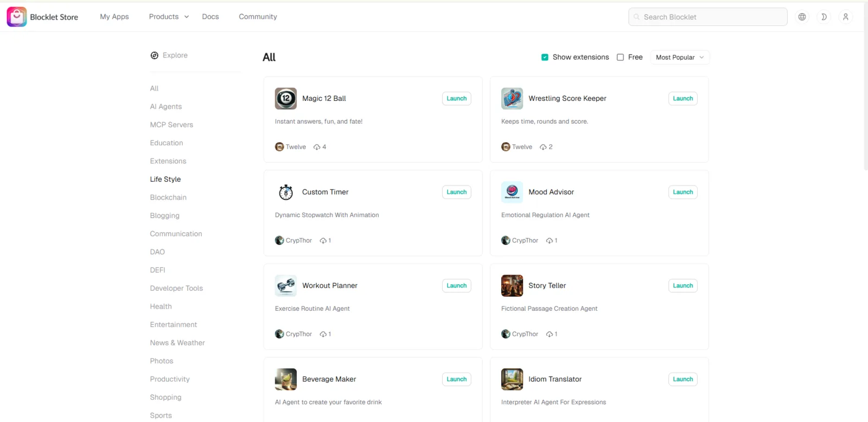Click the Explore compass icon

coord(155,55)
